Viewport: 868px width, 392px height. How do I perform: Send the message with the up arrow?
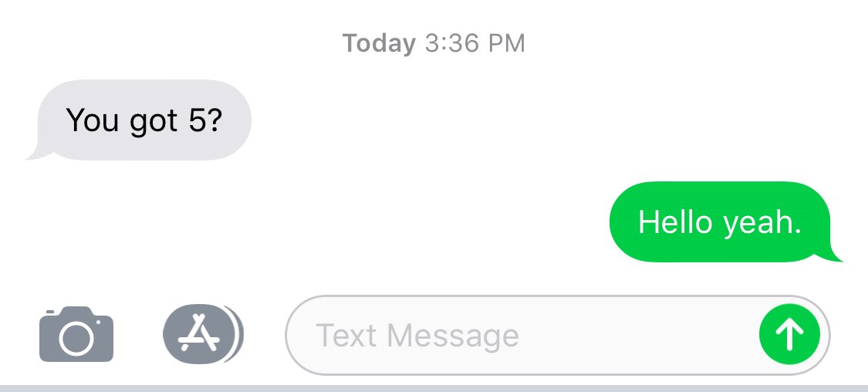789,334
